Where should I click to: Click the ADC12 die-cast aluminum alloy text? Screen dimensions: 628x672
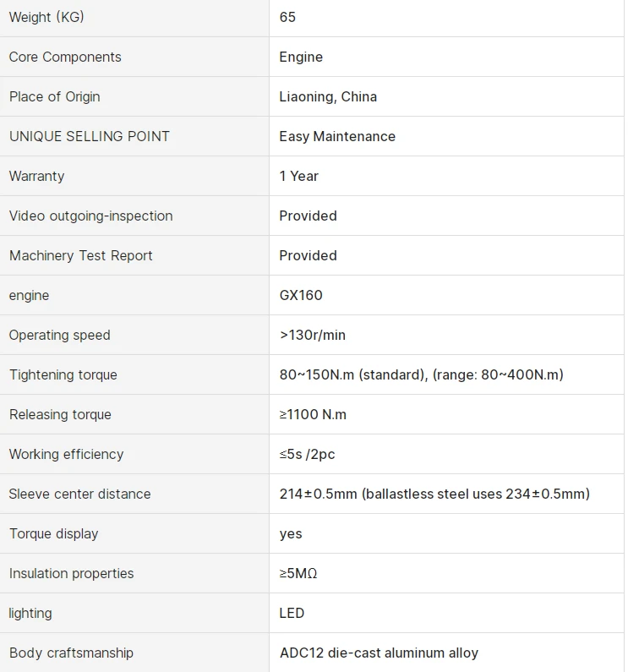[x=379, y=653]
